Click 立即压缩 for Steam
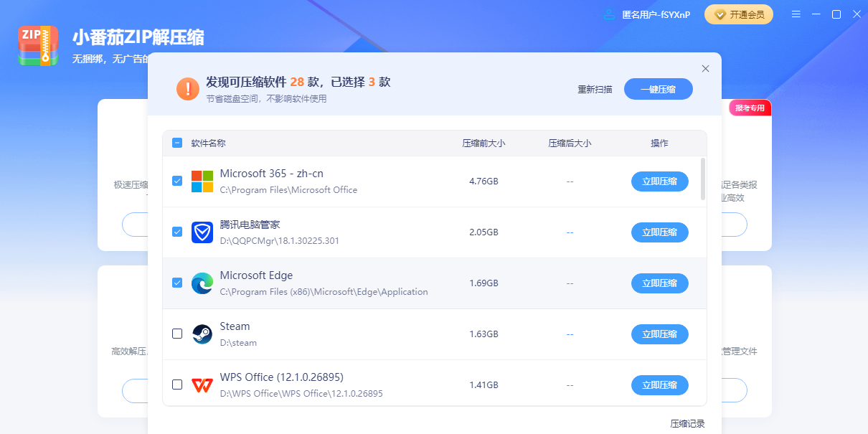The height and width of the screenshot is (434, 868). (x=660, y=334)
